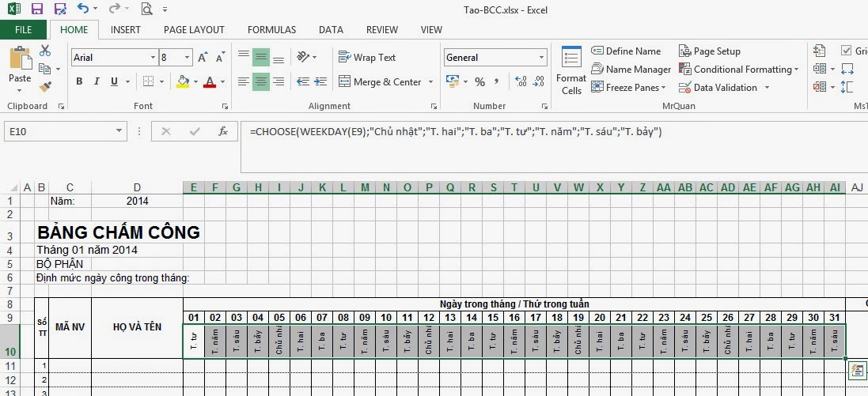Click Merge & Center button

click(380, 82)
